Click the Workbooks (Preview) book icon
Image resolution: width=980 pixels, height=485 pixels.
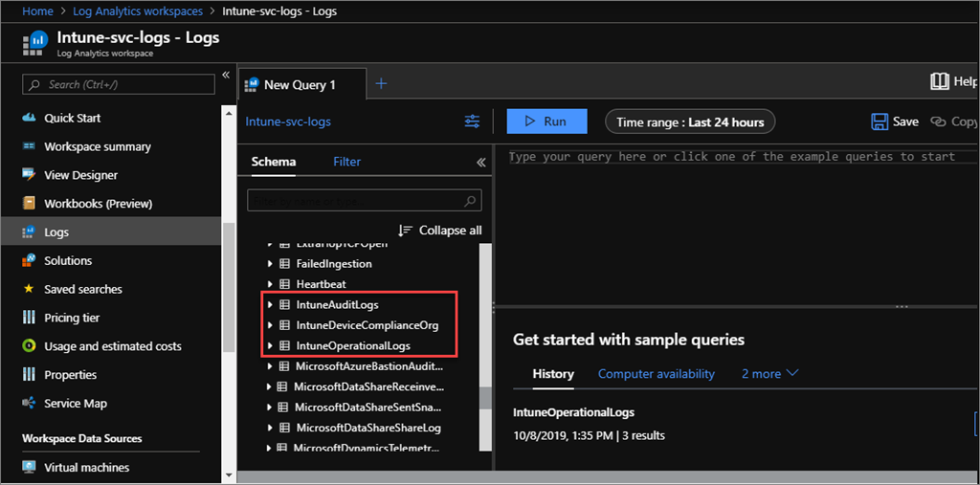coord(29,204)
